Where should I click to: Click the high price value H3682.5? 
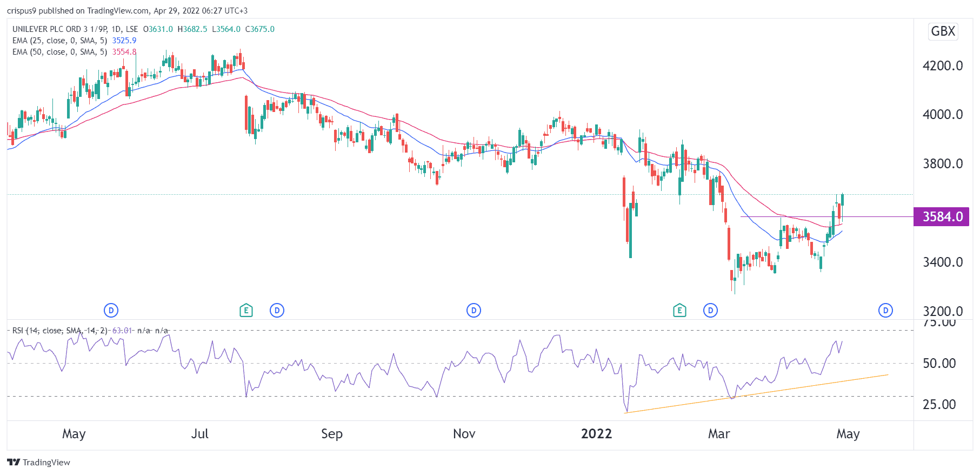pos(192,29)
